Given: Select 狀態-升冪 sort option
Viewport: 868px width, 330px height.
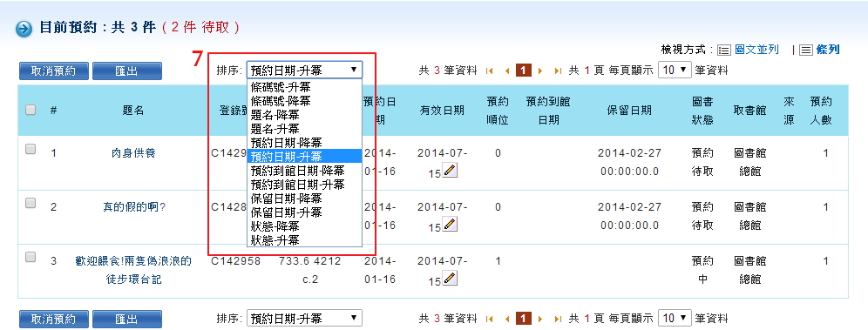Looking at the screenshot, I should [304, 240].
